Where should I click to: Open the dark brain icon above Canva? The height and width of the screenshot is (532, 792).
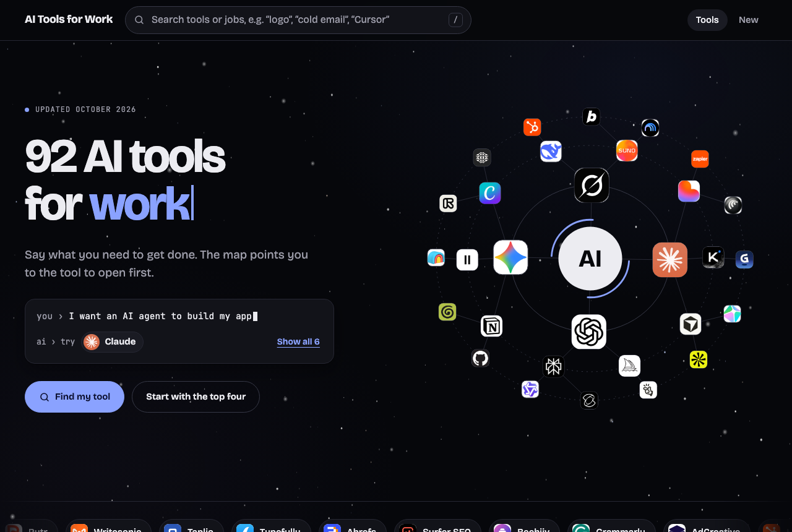pos(482,157)
